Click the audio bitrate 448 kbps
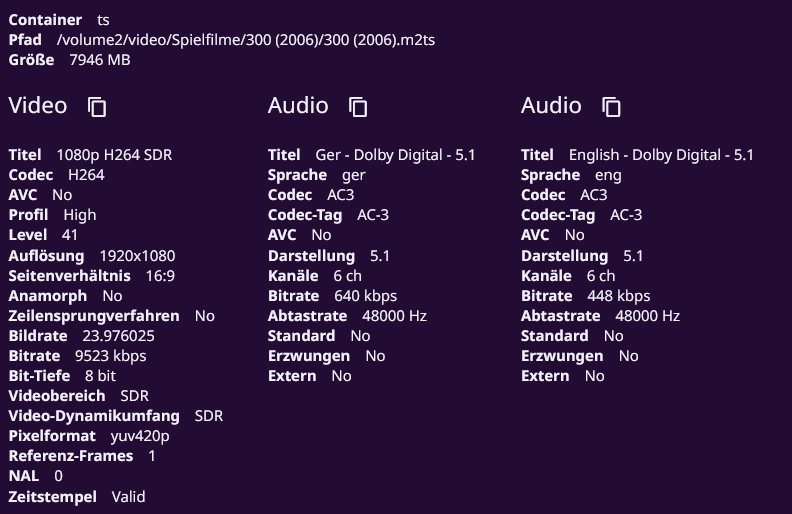This screenshot has width=792, height=514. point(618,296)
